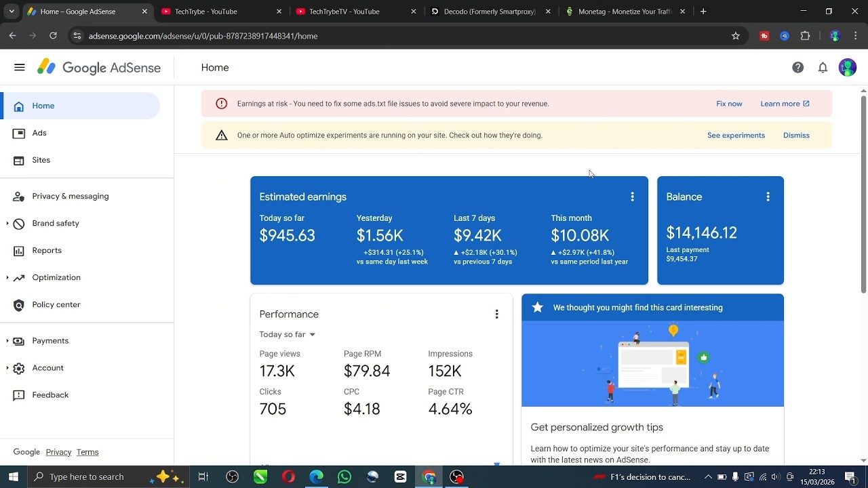Expand the Brand safety menu arrow
This screenshot has height=488, width=868.
coord(7,223)
